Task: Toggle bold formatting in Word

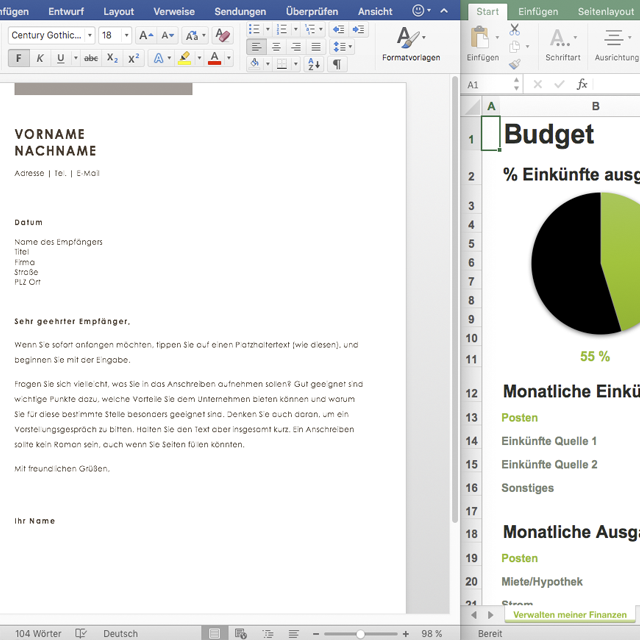Action: [19, 59]
